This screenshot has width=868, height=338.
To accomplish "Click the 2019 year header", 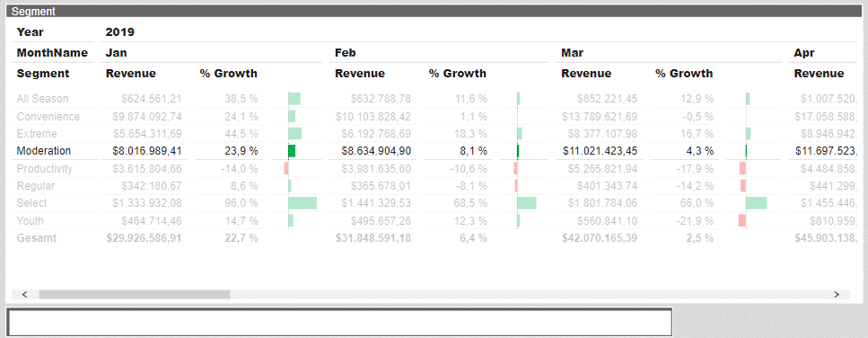I will (119, 32).
